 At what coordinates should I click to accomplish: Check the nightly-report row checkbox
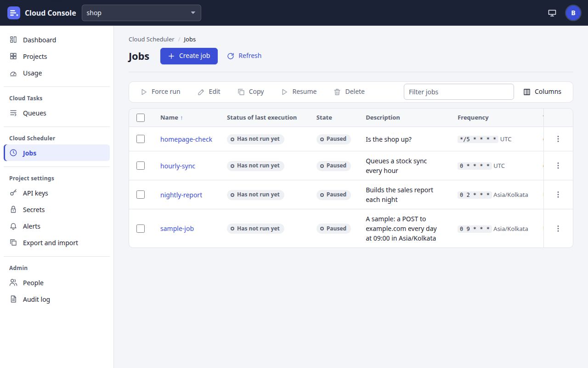pos(141,195)
